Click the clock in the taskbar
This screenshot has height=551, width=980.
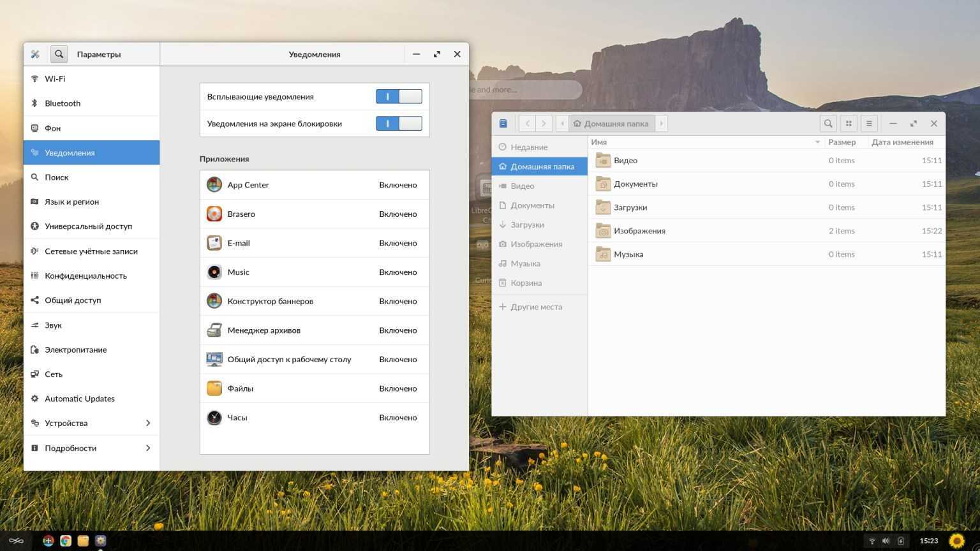click(x=928, y=541)
